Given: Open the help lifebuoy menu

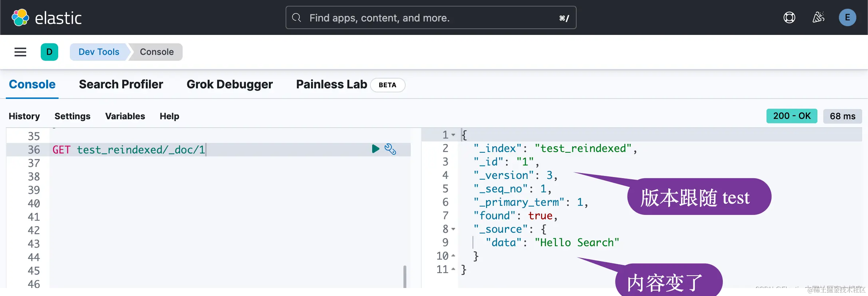Looking at the screenshot, I should 789,17.
